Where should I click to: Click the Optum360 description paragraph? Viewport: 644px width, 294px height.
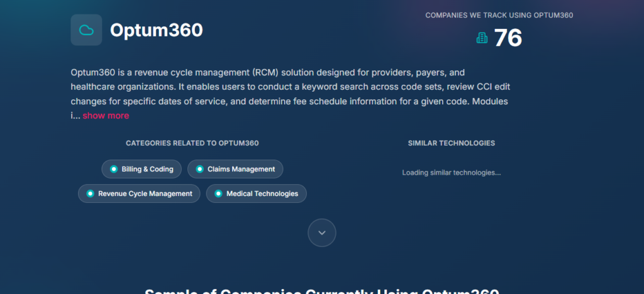pyautogui.click(x=291, y=94)
